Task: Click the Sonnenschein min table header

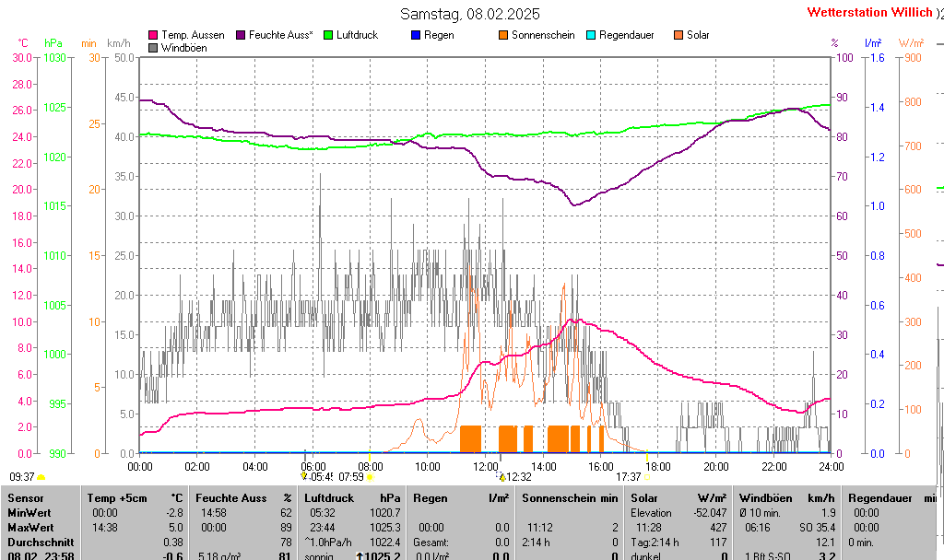Action: 570,497
